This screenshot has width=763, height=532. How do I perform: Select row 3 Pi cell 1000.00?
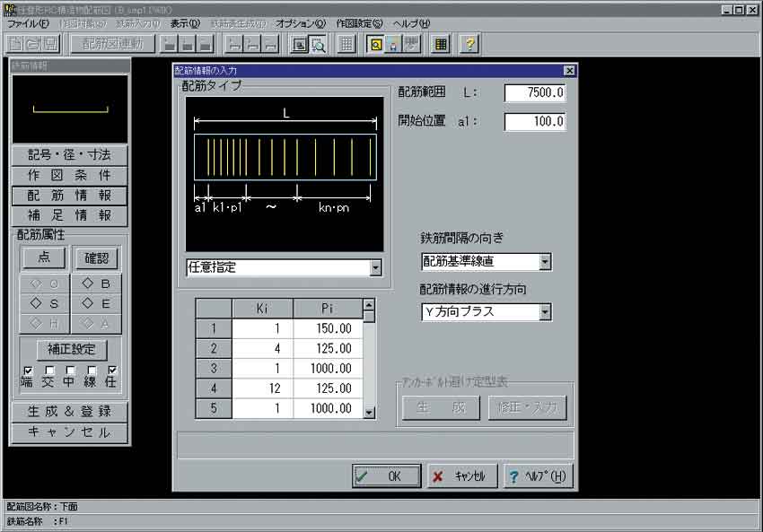328,369
